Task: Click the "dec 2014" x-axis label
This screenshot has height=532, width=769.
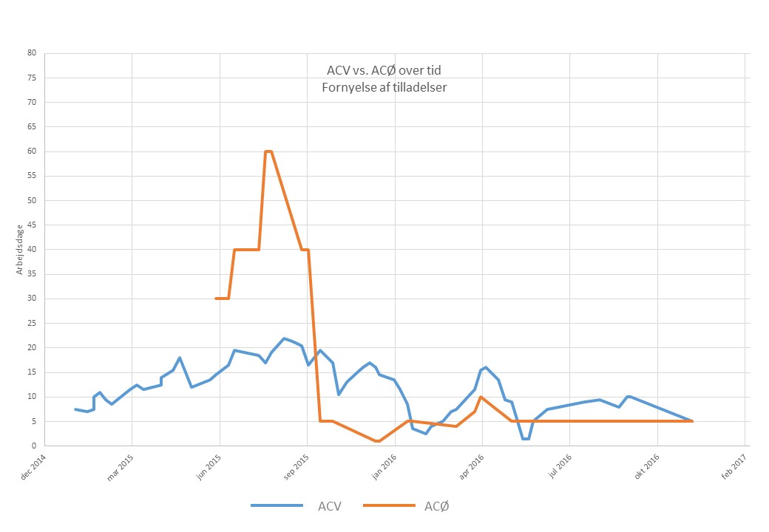Action: click(35, 468)
